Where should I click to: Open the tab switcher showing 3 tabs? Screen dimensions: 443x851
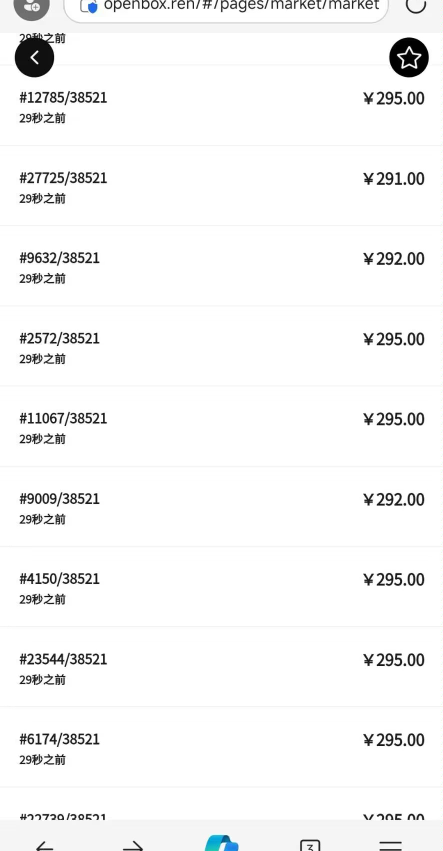click(310, 844)
